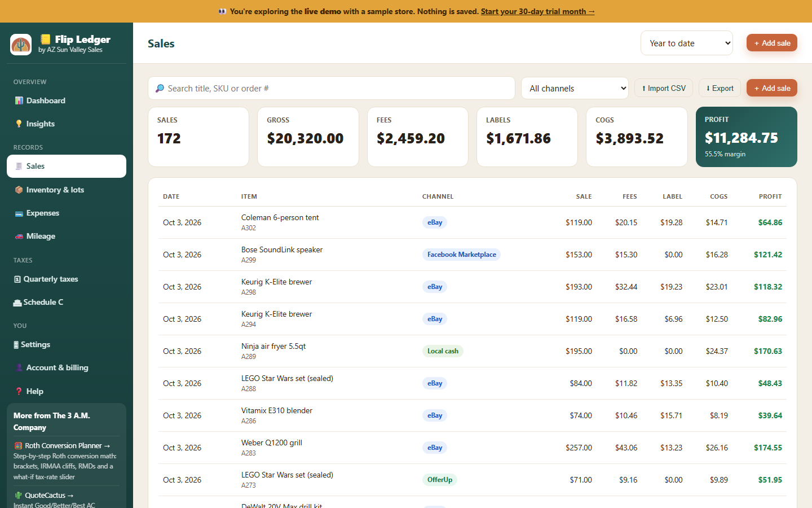
Task: Click the QuoteCactus cactus icon
Action: [x=18, y=495]
